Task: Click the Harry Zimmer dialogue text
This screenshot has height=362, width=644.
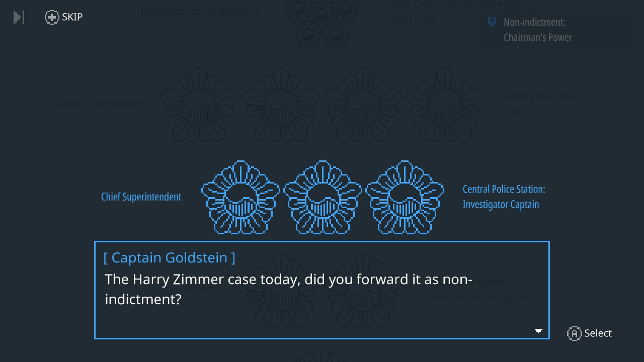Action: (x=288, y=289)
